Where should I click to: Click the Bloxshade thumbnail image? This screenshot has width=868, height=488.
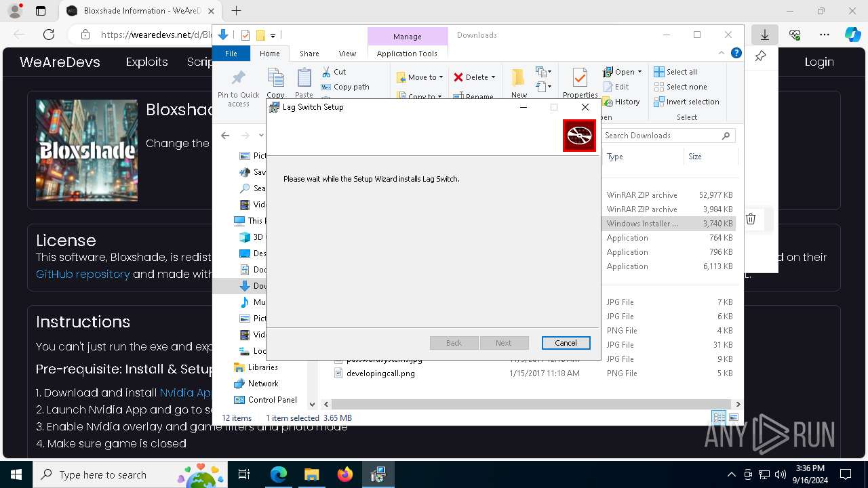pyautogui.click(x=87, y=150)
